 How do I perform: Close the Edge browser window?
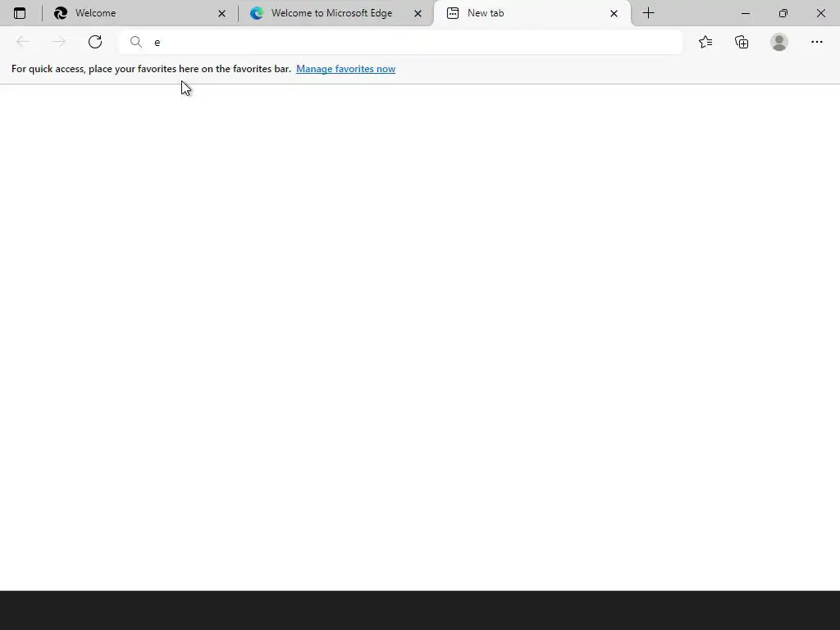(x=820, y=13)
